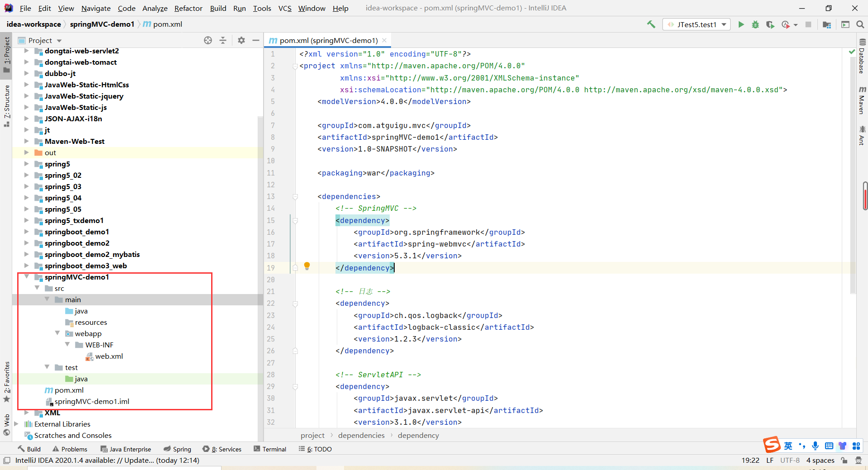Click the springMVC-demo1 breadcrumb
This screenshot has height=470, width=868.
click(102, 24)
